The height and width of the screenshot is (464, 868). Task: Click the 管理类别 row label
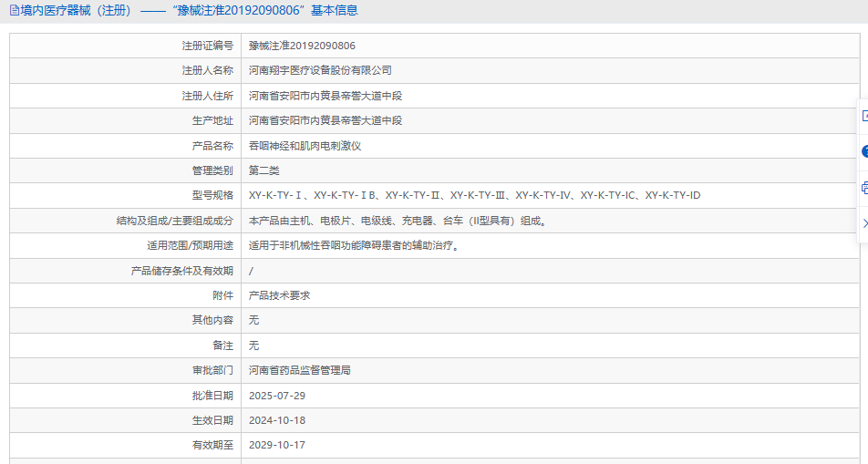click(212, 170)
